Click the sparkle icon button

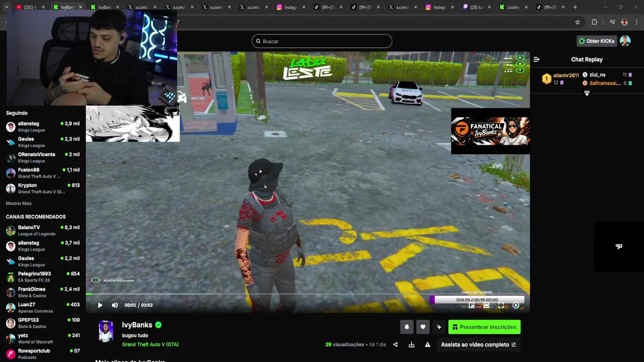(x=439, y=327)
